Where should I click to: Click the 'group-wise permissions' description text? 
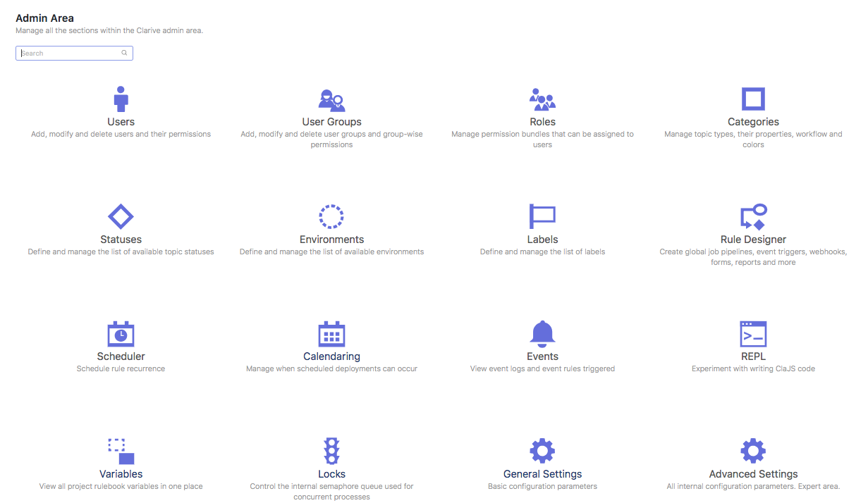[x=331, y=139]
